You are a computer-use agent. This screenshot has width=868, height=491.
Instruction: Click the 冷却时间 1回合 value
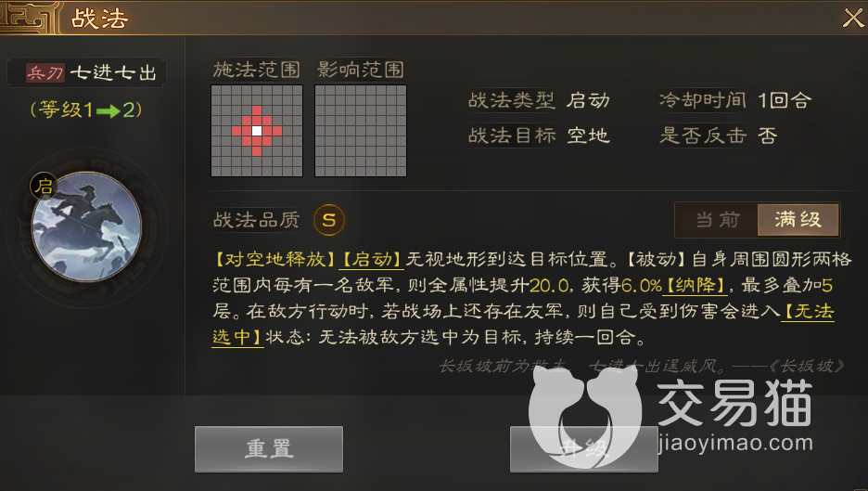tap(785, 100)
